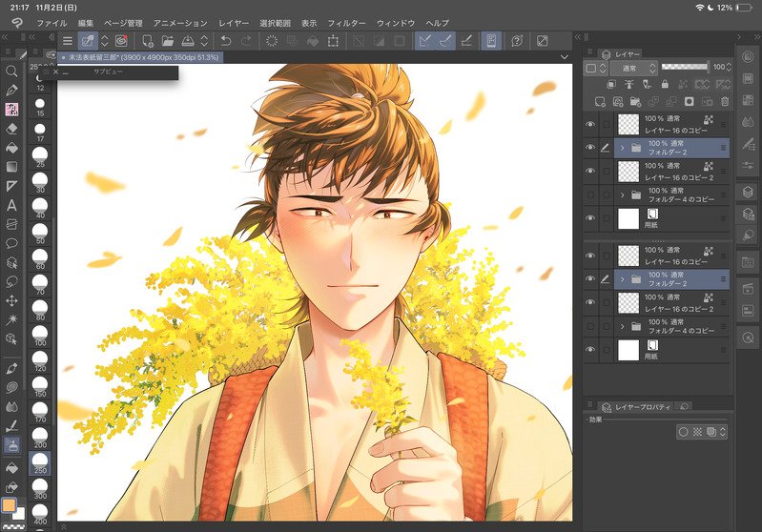
Task: Open the canvas tab list chevron
Action: point(565,57)
